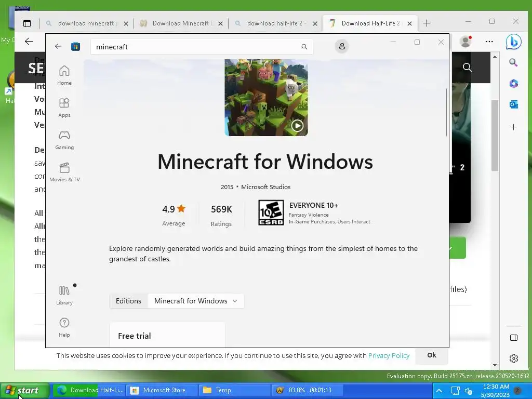Open Gaming section in Store sidebar
The height and width of the screenshot is (399, 532).
64,140
